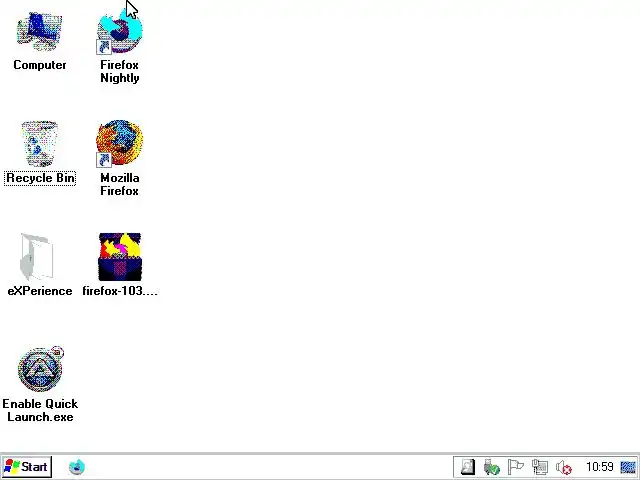Image resolution: width=640 pixels, height=480 pixels.
Task: Select the firefox-103 installer file icon
Action: tap(120, 257)
